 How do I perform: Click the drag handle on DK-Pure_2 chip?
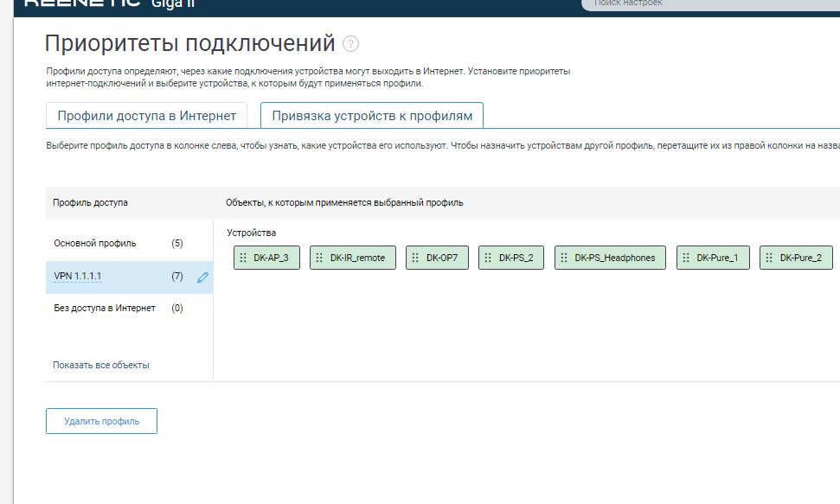(x=769, y=258)
